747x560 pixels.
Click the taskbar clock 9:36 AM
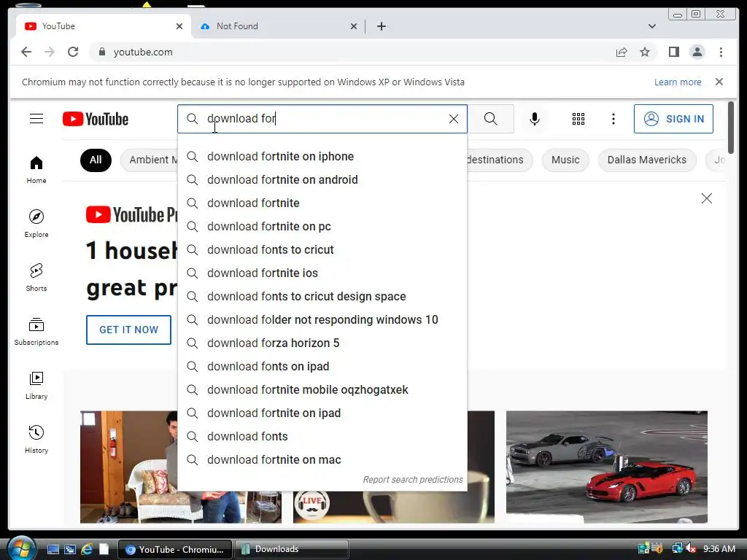[x=719, y=548]
